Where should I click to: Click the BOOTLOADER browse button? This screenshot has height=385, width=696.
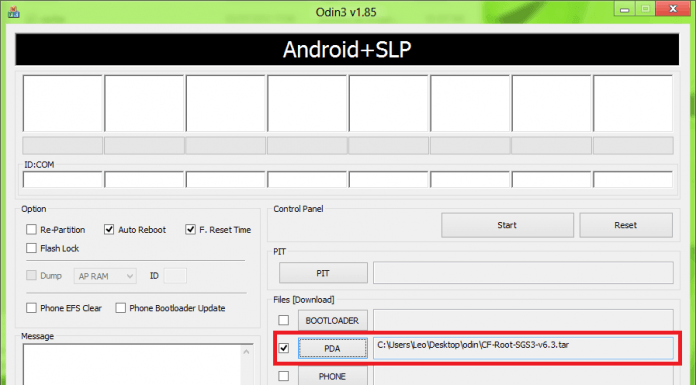(332, 320)
